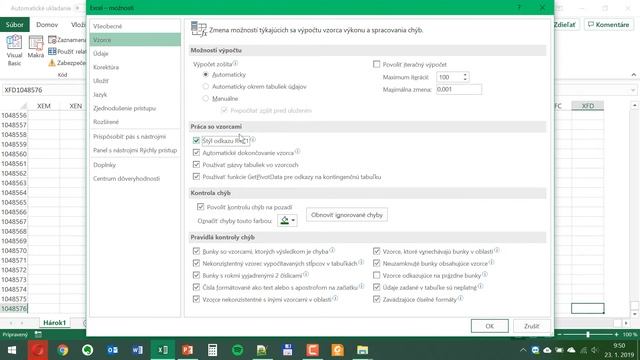Select Korektúra category in options
The height and width of the screenshot is (360, 640).
point(135,67)
